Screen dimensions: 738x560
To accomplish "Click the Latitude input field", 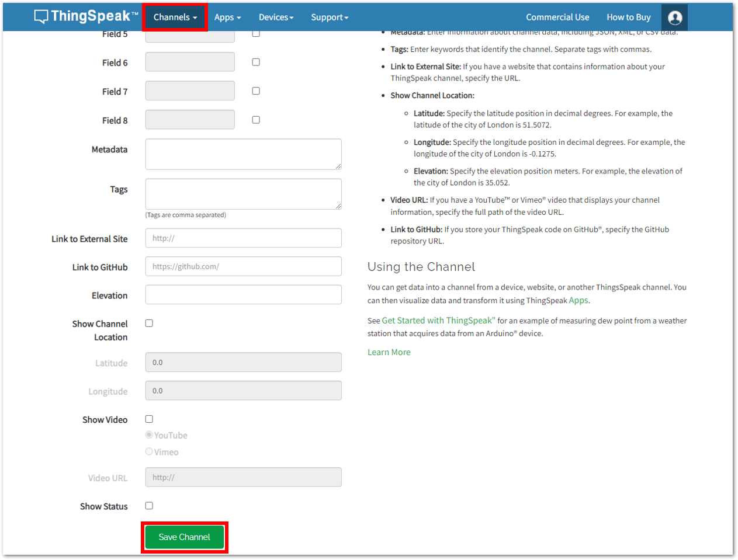I will pyautogui.click(x=243, y=362).
